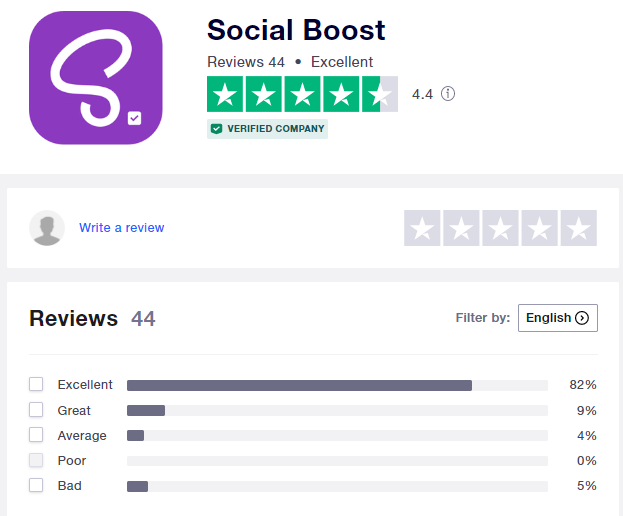
Task: Rate four stars in the review box
Action: tap(540, 228)
